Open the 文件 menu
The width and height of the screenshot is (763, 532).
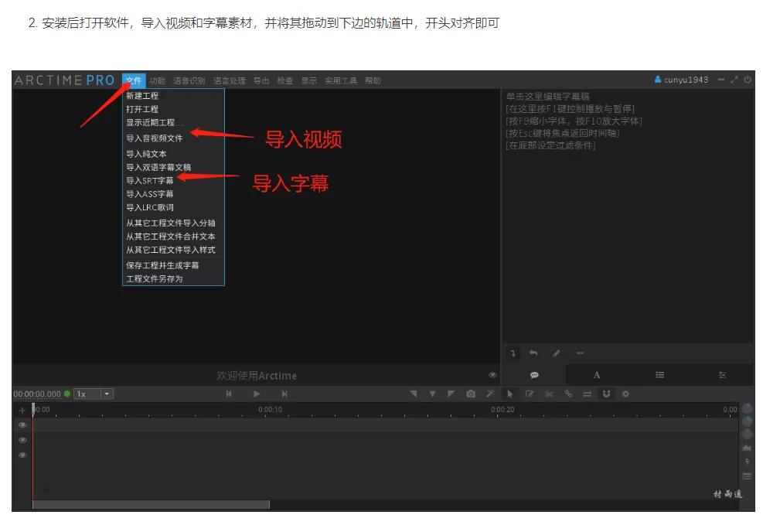tap(134, 80)
